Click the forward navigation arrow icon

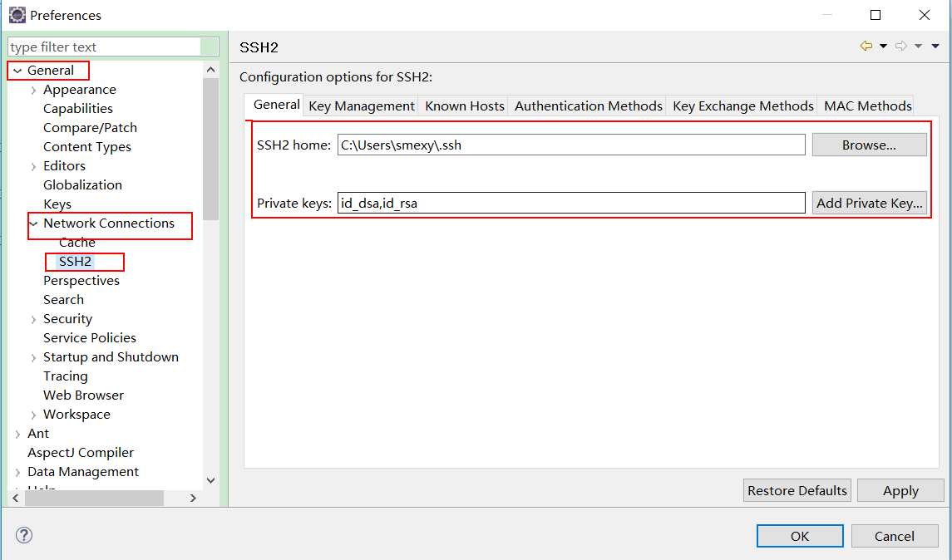[x=901, y=47]
